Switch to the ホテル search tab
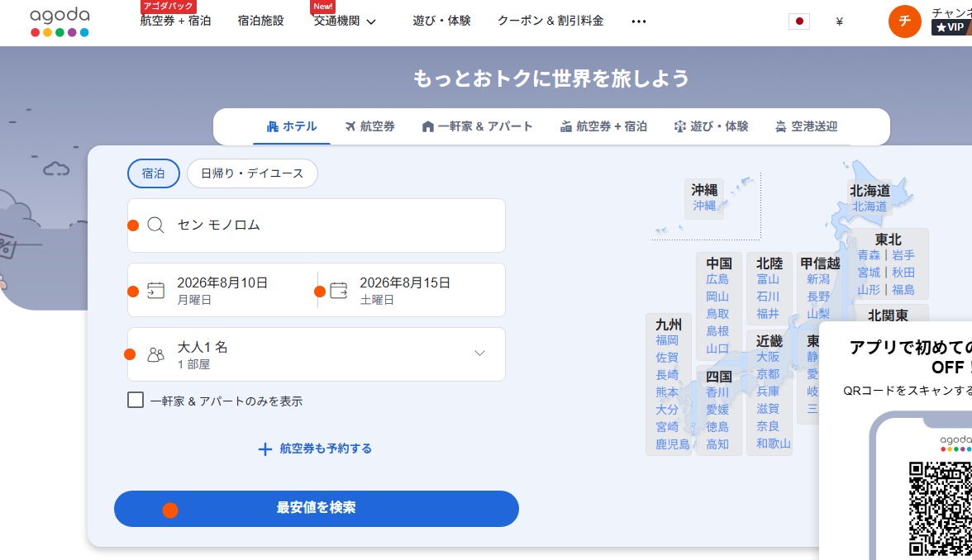The width and height of the screenshot is (972, 560). [291, 126]
